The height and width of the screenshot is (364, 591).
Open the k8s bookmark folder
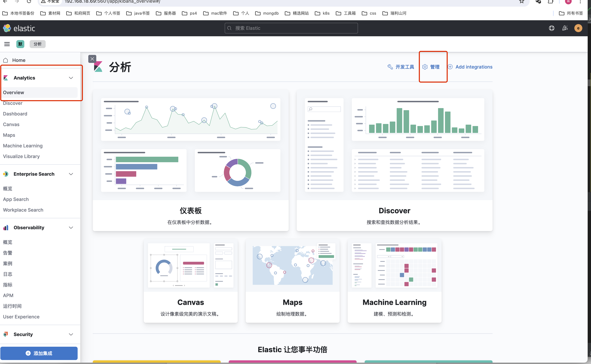(322, 13)
